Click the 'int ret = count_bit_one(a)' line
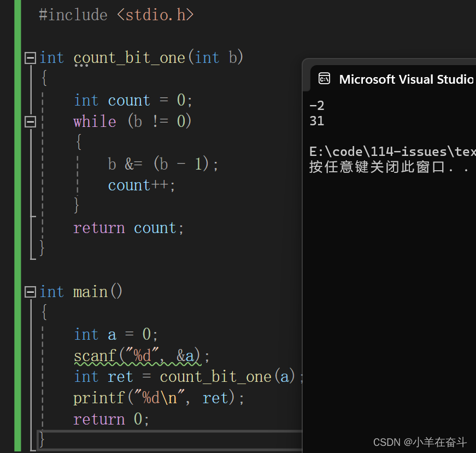 click(188, 377)
